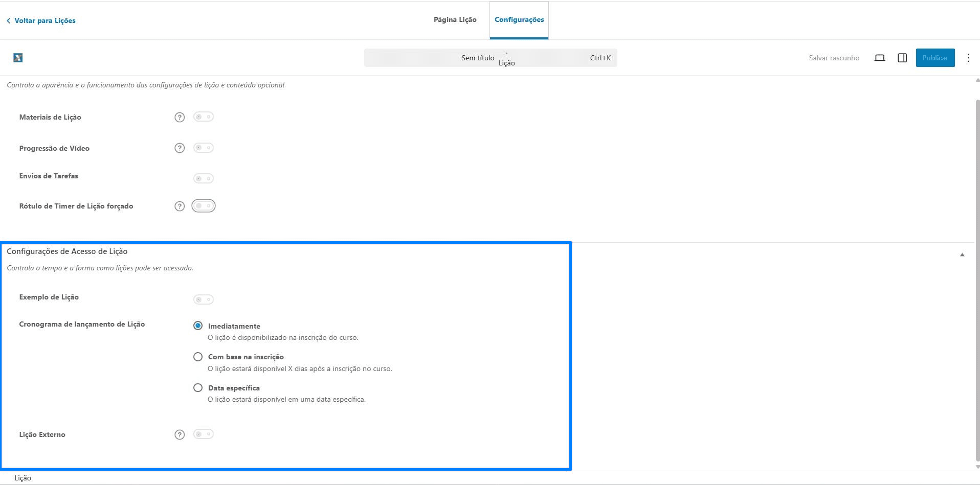Image resolution: width=980 pixels, height=485 pixels.
Task: Click help icon for Lição Externo
Action: 180,434
